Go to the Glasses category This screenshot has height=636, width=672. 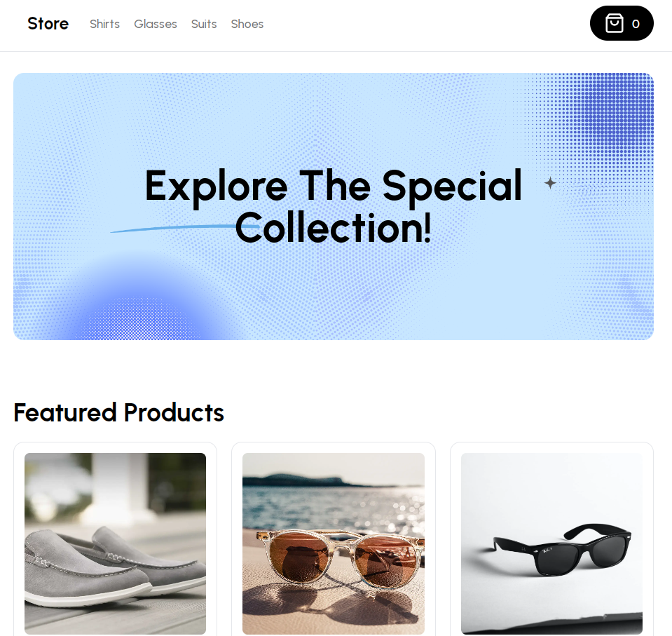pyautogui.click(x=155, y=24)
